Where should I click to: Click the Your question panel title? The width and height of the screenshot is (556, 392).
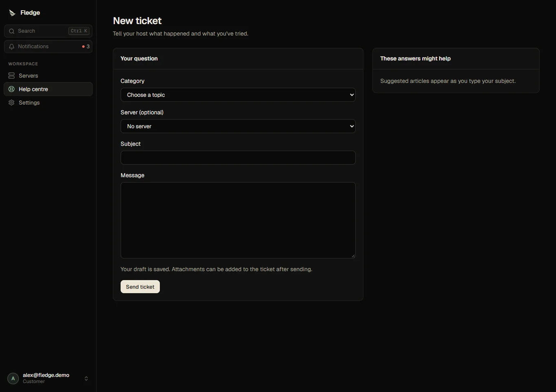click(139, 58)
